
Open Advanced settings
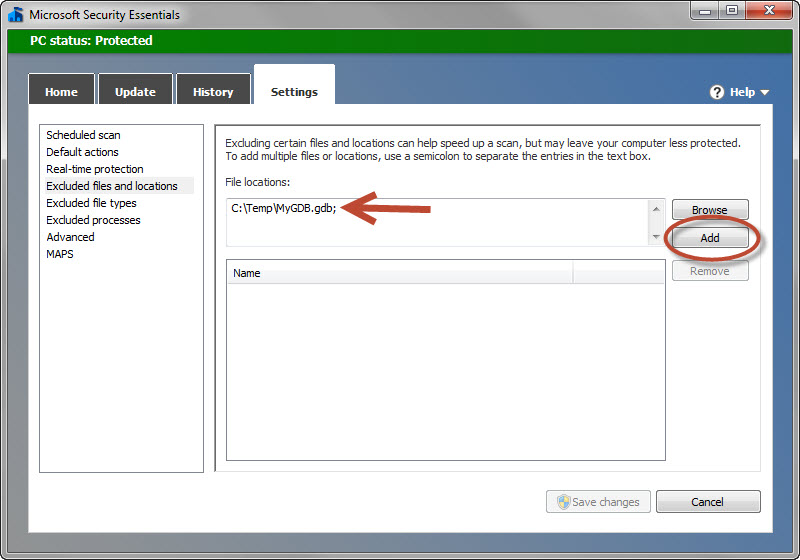70,237
